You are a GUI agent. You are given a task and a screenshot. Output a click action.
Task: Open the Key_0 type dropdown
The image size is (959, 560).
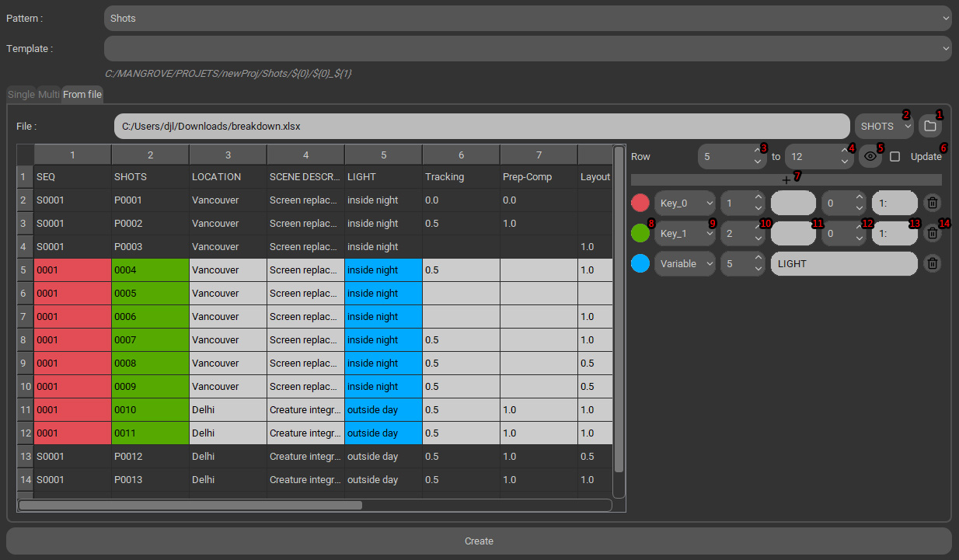pyautogui.click(x=684, y=203)
